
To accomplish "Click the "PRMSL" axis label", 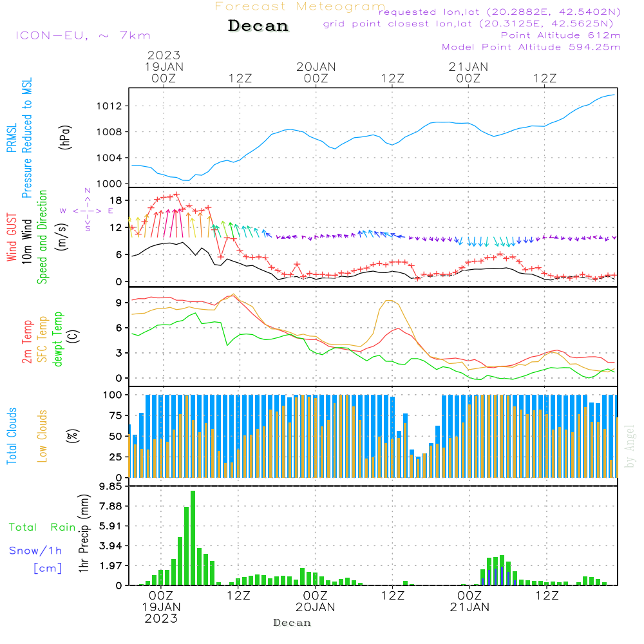I will pos(12,138).
